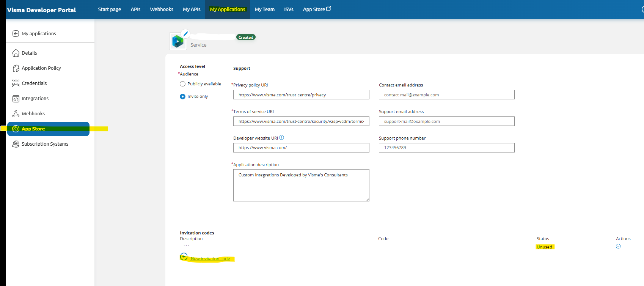Open the APIs menu item
The height and width of the screenshot is (286, 644).
(135, 9)
